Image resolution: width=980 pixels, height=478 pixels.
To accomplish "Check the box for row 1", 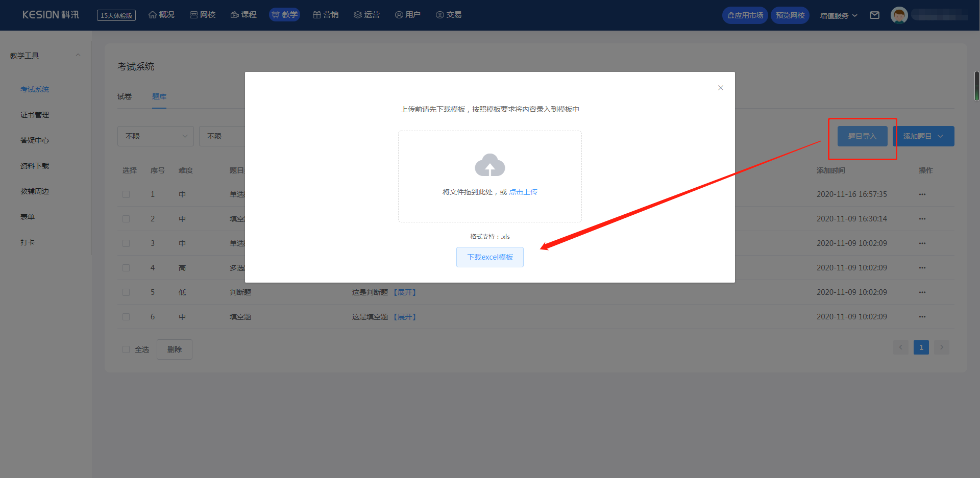I will click(x=126, y=194).
